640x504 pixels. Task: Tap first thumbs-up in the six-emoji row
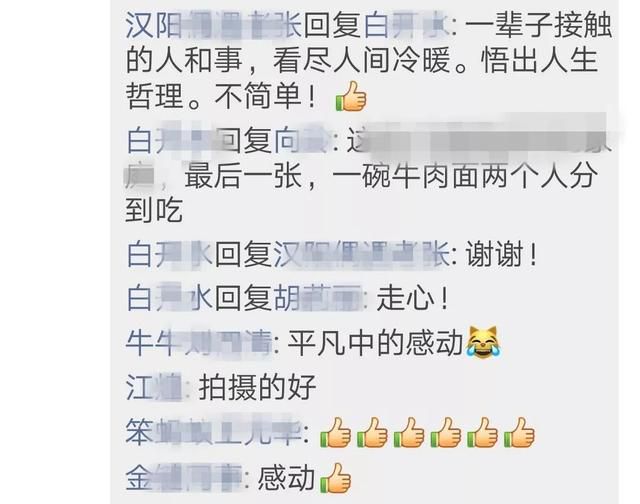[335, 433]
